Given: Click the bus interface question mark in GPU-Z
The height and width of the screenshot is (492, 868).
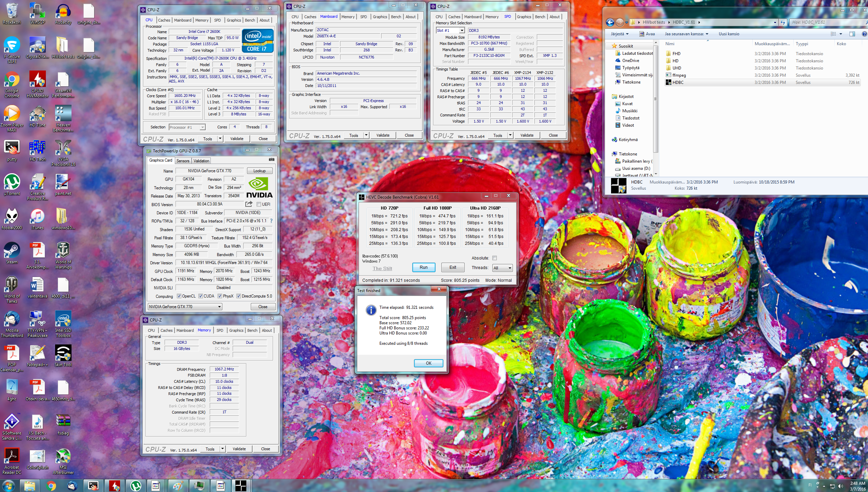Looking at the screenshot, I should coord(271,221).
